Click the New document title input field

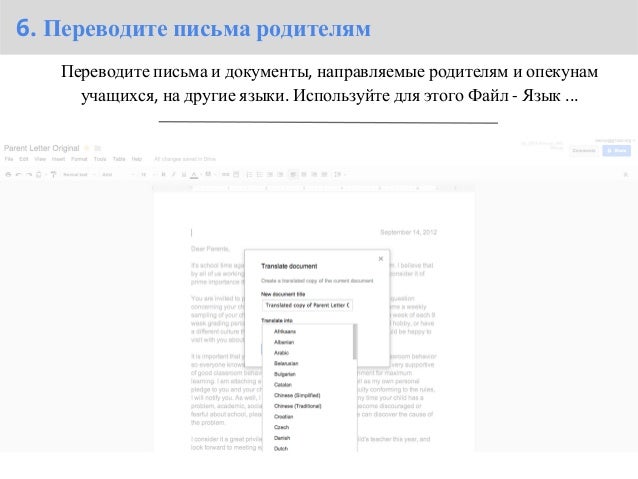pos(307,305)
